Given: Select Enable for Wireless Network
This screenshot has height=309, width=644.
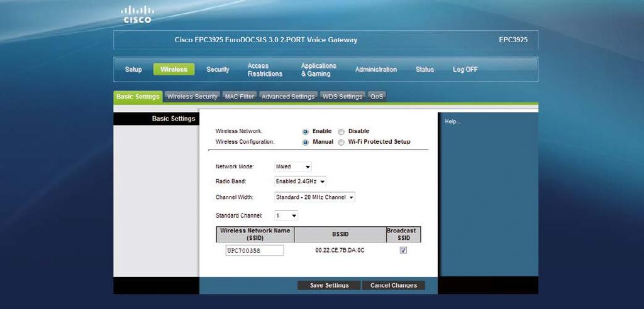Looking at the screenshot, I should coord(305,132).
